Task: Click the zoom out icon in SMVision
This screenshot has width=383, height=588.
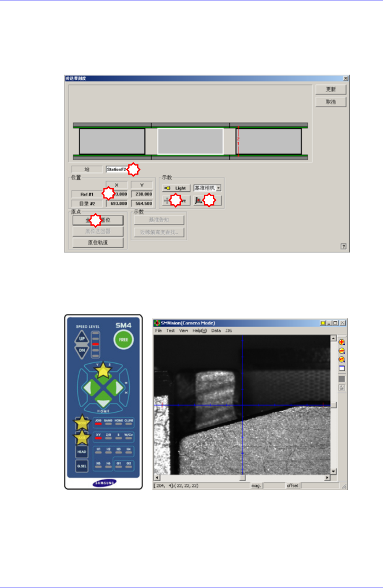Action: pos(342,351)
